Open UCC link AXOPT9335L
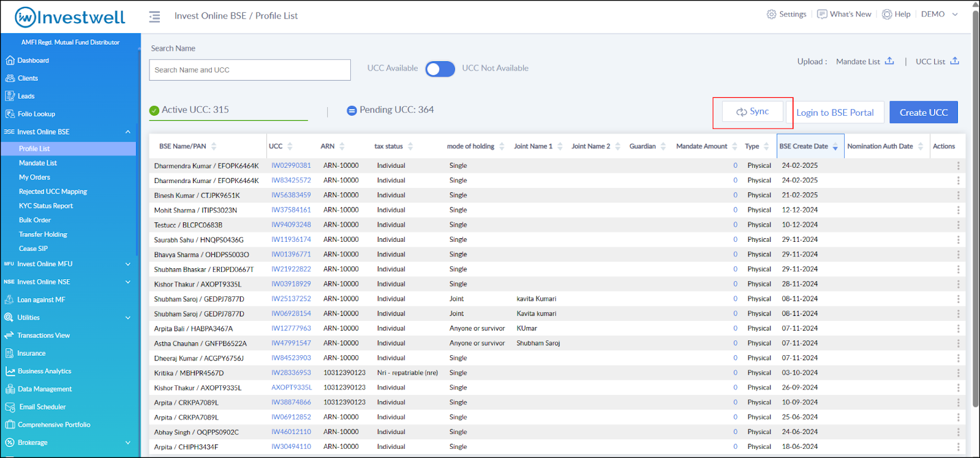This screenshot has height=458, width=980. pos(292,388)
